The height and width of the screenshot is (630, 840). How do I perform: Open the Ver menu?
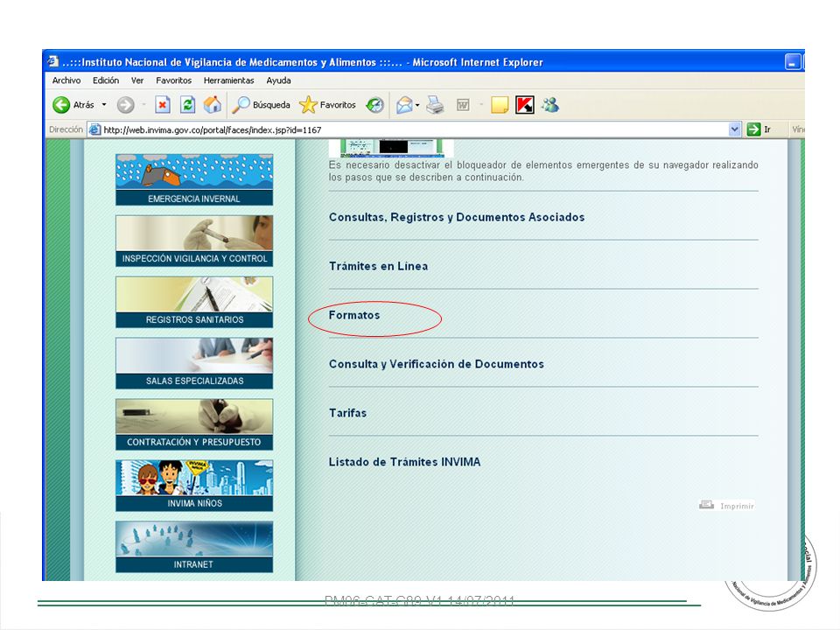137,80
